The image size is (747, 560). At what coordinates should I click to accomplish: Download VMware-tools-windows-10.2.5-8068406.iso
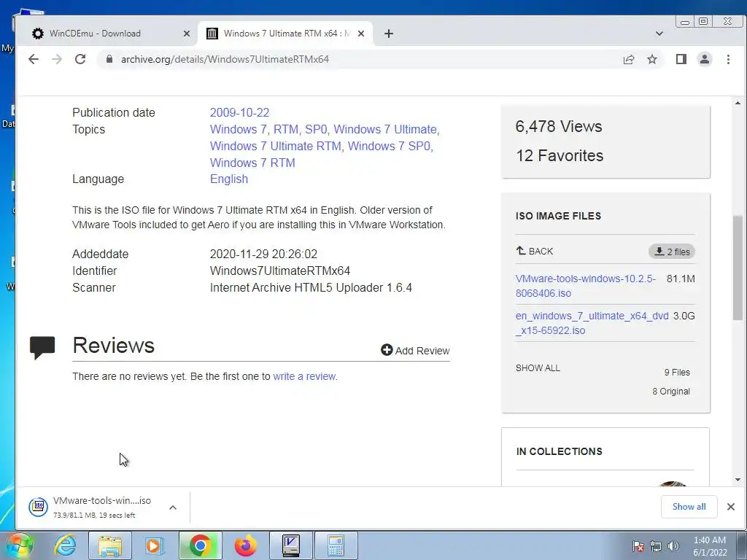586,286
